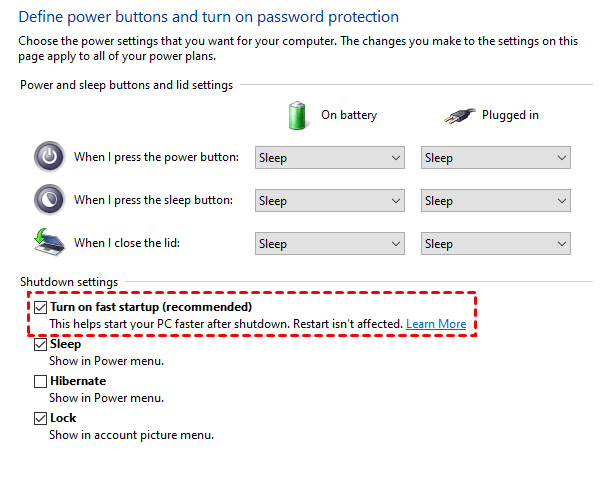605x495 pixels.
Task: Enable the Hibernate checkbox
Action: point(41,381)
